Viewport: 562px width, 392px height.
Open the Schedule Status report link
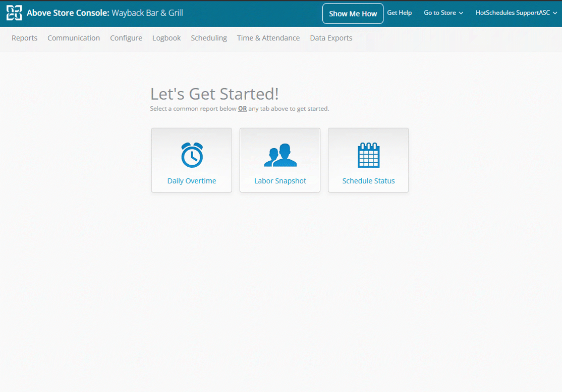click(368, 181)
